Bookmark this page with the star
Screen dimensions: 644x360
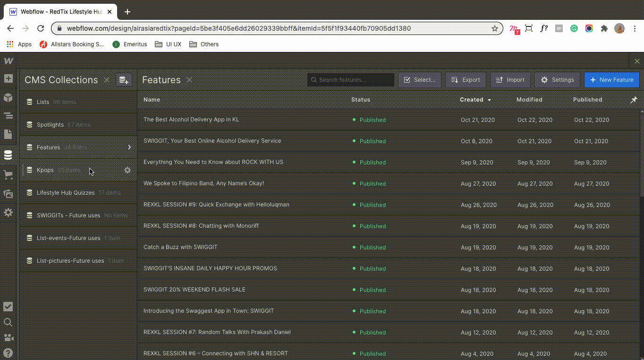point(495,28)
